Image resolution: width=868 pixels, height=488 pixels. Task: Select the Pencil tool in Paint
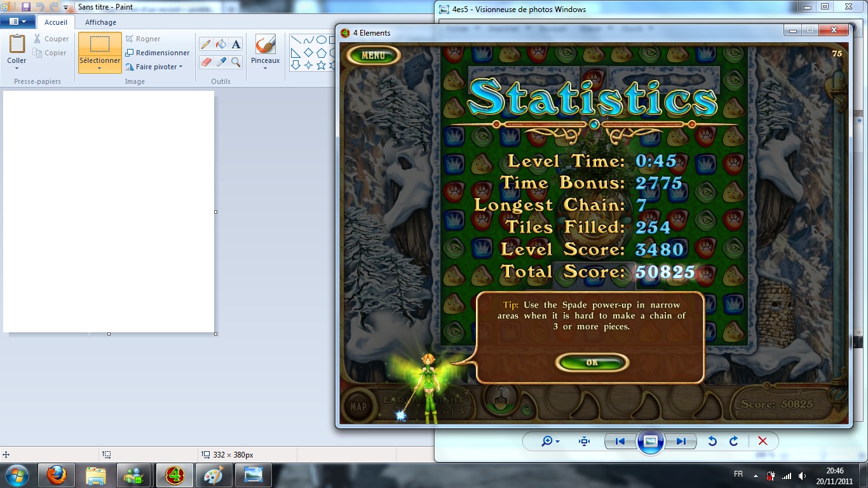205,44
